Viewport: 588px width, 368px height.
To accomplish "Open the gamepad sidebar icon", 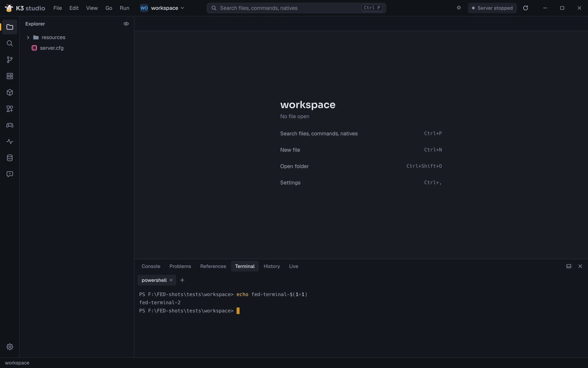I will point(10,125).
